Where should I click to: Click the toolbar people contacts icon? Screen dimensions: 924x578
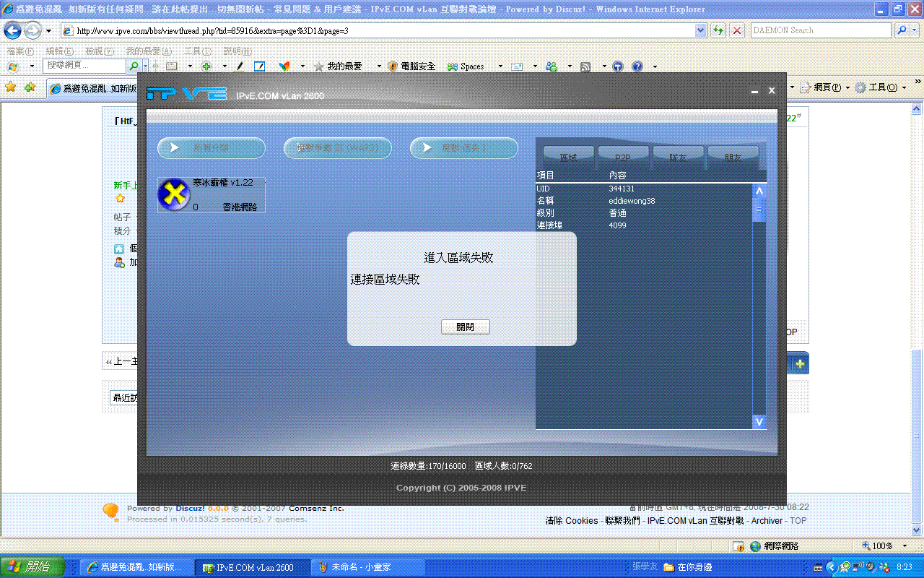click(x=552, y=66)
